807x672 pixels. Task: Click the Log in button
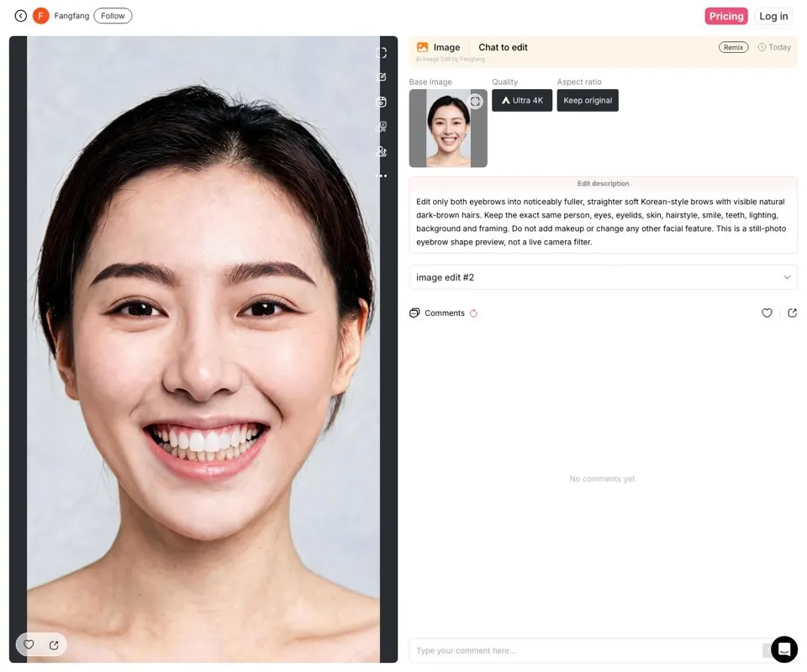pos(773,16)
